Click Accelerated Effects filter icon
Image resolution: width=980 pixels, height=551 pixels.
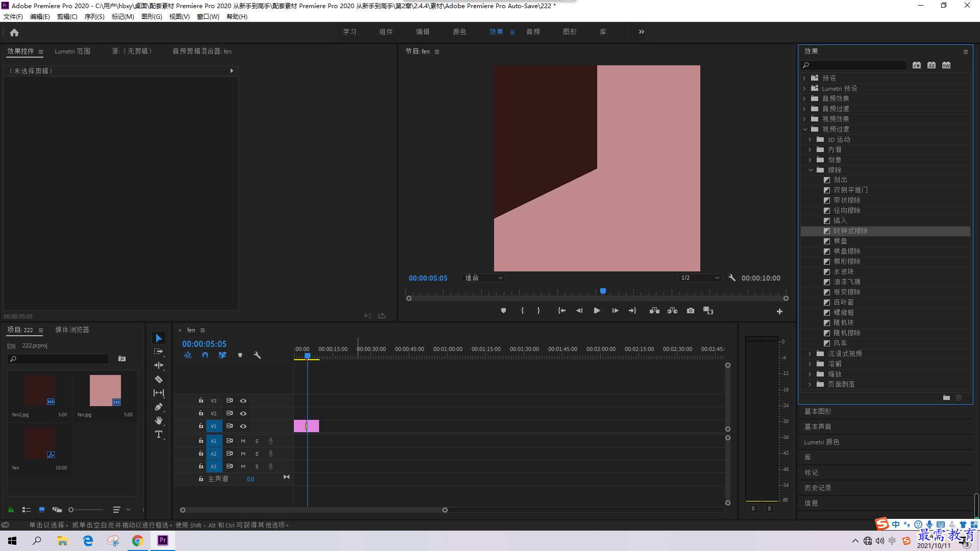(x=917, y=65)
